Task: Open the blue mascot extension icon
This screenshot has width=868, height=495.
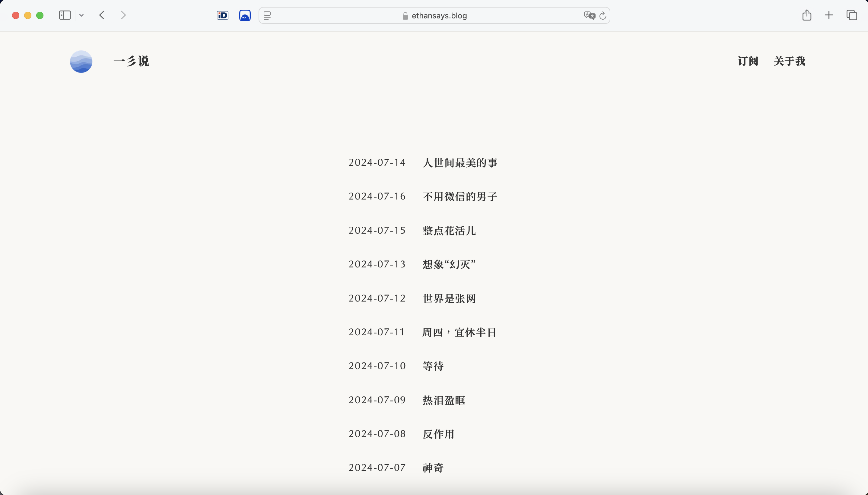Action: point(245,15)
